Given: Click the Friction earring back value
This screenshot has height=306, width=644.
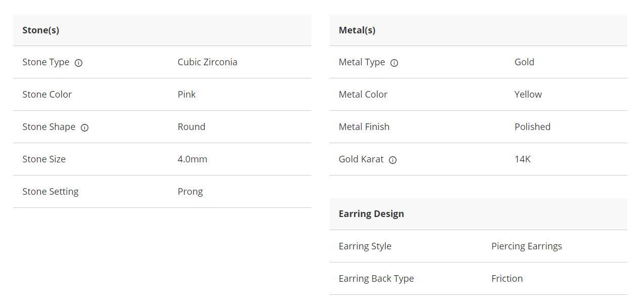Looking at the screenshot, I should (x=507, y=279).
